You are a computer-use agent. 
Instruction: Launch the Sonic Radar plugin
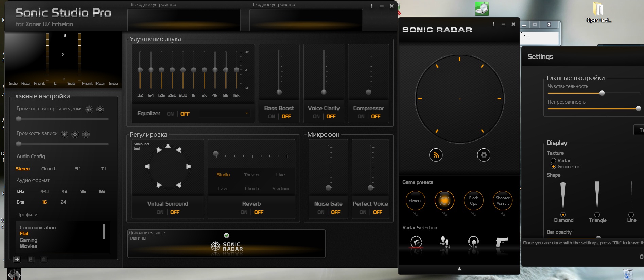(227, 246)
